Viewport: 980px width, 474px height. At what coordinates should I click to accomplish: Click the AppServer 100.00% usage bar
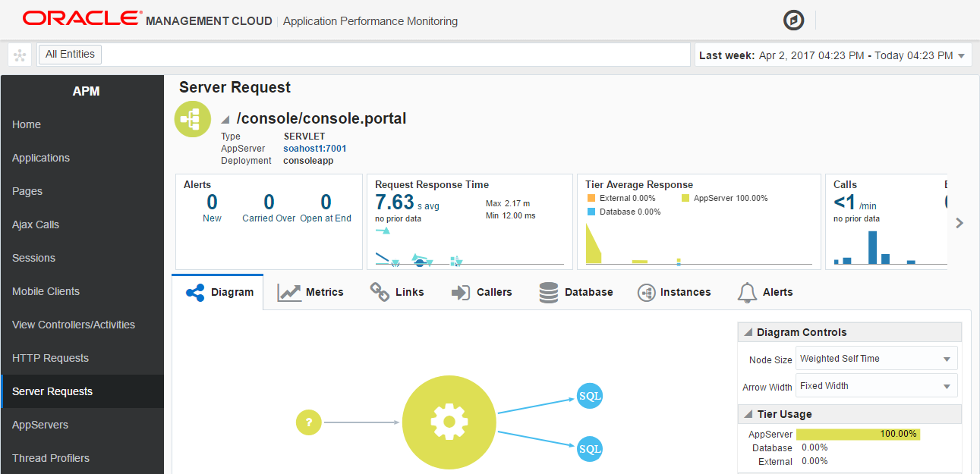pos(858,435)
